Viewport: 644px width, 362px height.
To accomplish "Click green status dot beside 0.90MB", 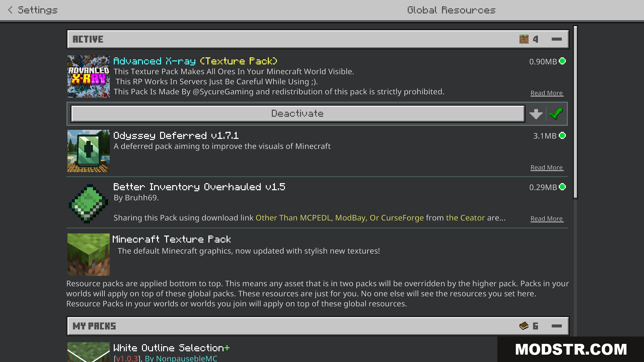I will pyautogui.click(x=562, y=61).
